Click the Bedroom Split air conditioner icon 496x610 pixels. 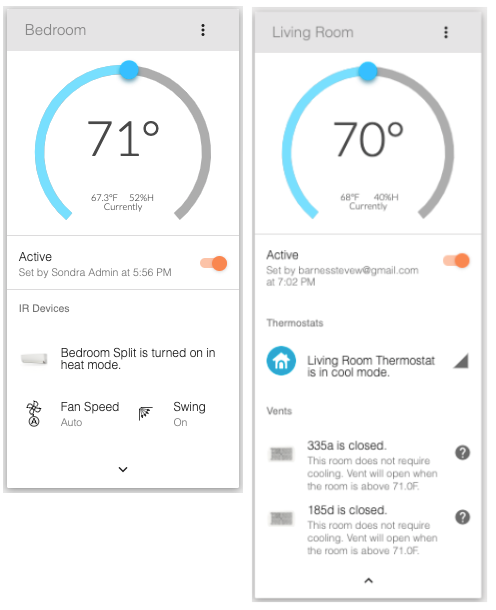pos(34,358)
